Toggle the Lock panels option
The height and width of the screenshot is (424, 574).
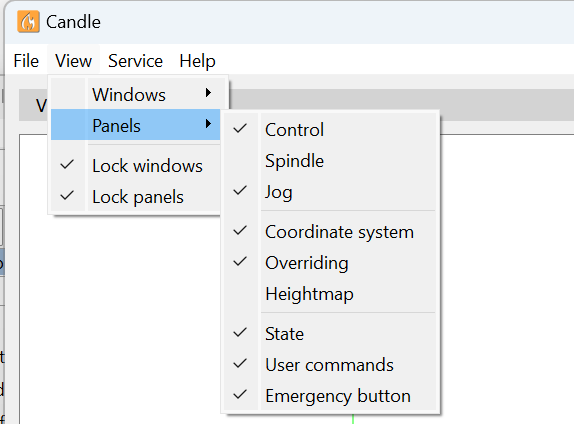click(135, 197)
